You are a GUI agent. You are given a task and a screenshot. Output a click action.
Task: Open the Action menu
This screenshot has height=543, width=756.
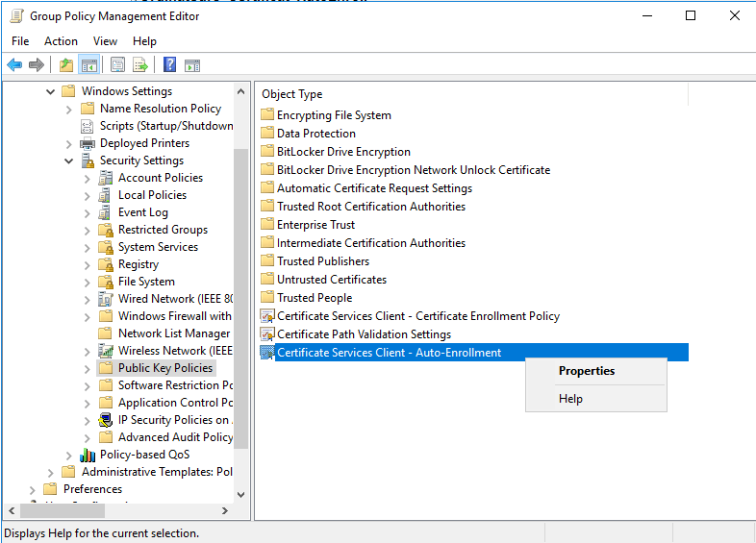pyautogui.click(x=61, y=41)
